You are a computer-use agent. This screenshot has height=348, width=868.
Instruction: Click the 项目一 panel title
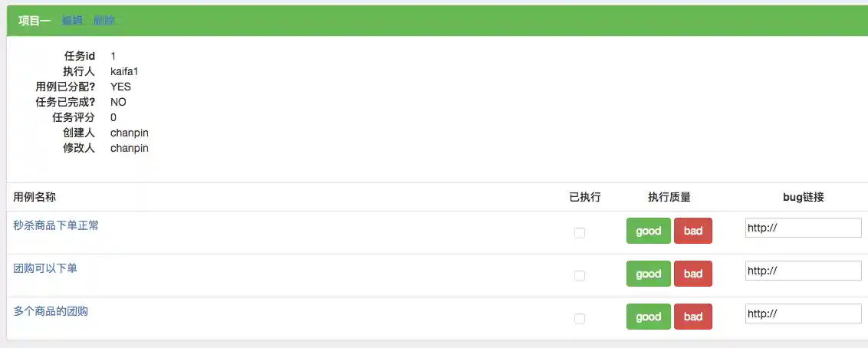tap(35, 20)
